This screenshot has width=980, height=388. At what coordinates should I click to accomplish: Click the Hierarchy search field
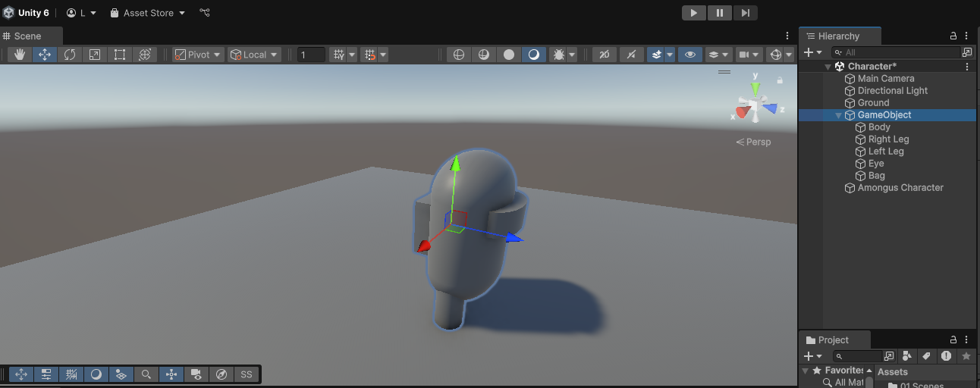coord(897,52)
